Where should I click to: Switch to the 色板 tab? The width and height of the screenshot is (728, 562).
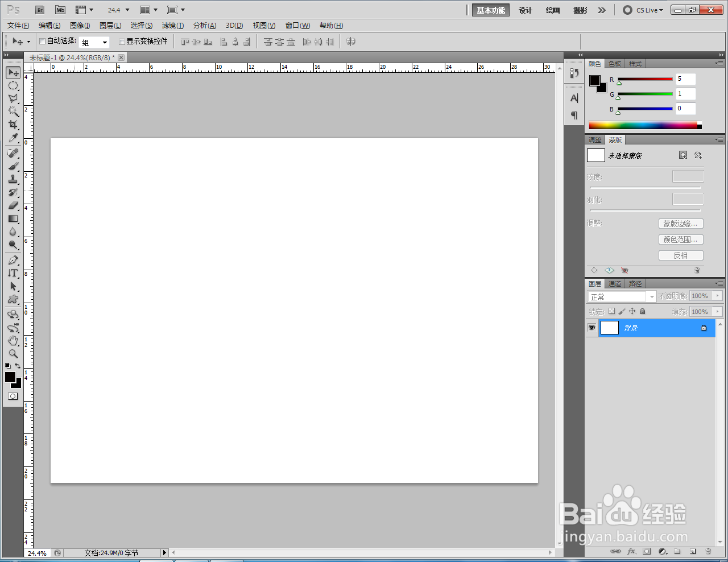[615, 64]
